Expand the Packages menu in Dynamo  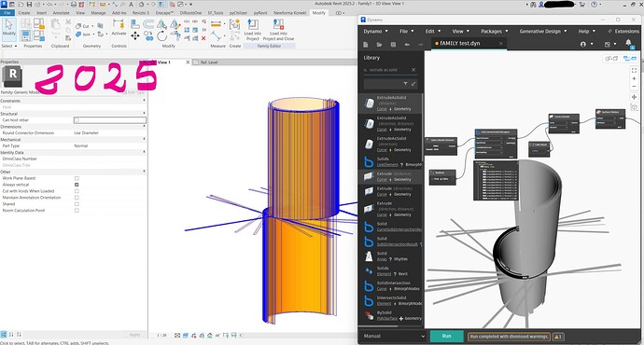click(494, 31)
